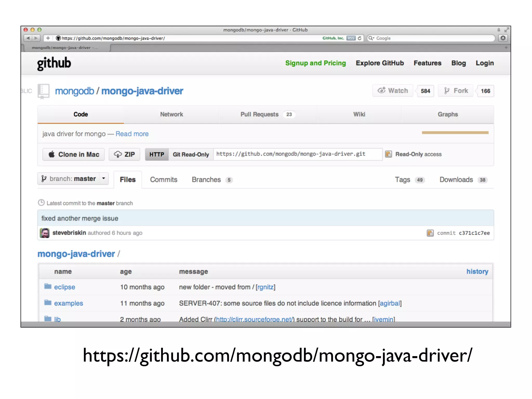Click the magnifier icon in Google search
Viewport: 532px width, 399px height.
point(371,38)
